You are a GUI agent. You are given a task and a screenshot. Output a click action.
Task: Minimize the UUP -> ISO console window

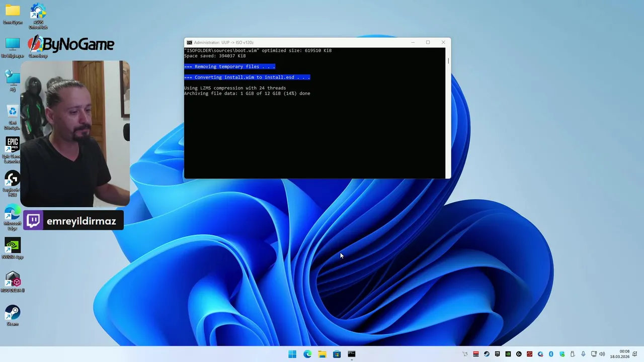tap(413, 42)
